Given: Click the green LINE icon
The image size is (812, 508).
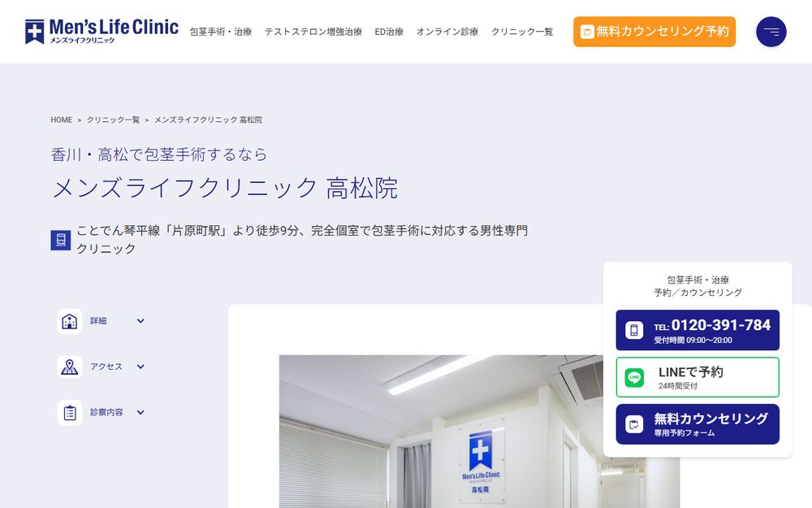Looking at the screenshot, I should [634, 377].
